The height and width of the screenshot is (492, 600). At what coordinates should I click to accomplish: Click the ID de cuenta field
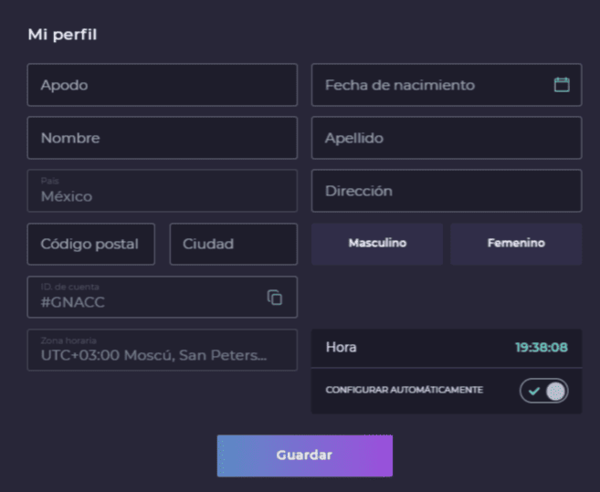tap(145, 297)
